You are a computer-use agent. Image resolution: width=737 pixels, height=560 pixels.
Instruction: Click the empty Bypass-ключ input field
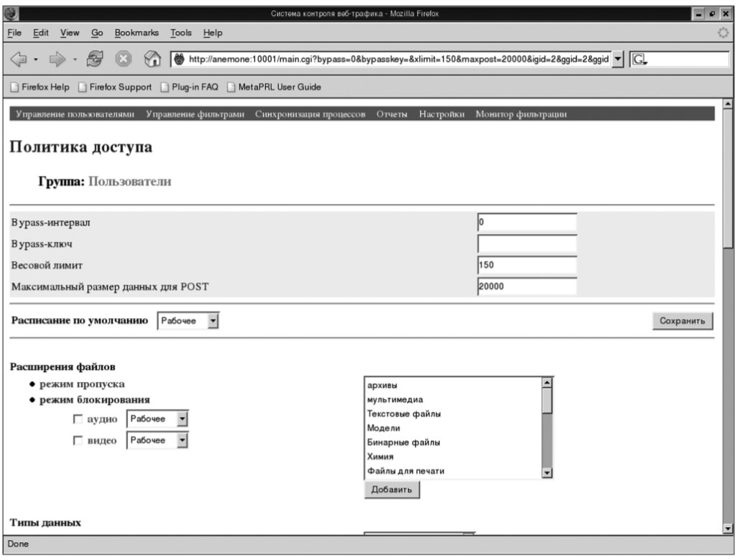[x=527, y=244]
